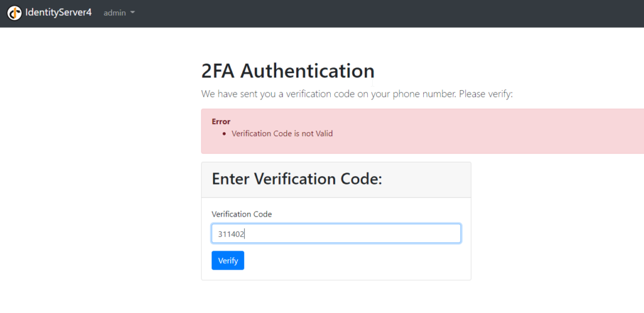Viewport: 644px width, 313px height.
Task: Click the verification code sent instruction text
Action: point(357,94)
